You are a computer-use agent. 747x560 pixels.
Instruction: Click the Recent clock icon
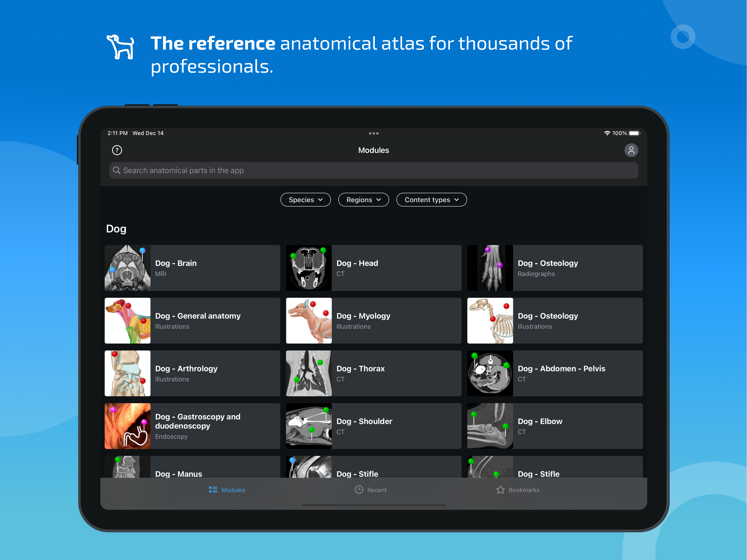(359, 490)
